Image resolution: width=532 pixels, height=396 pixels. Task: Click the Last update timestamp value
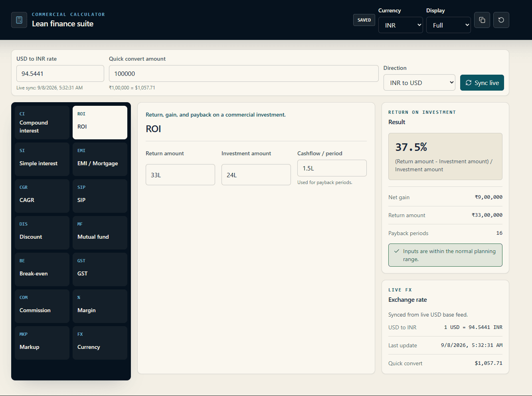pyautogui.click(x=472, y=345)
